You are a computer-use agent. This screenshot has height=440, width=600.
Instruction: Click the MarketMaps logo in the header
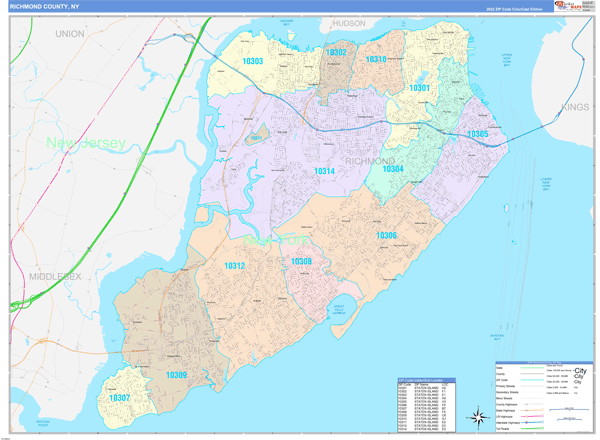click(567, 7)
